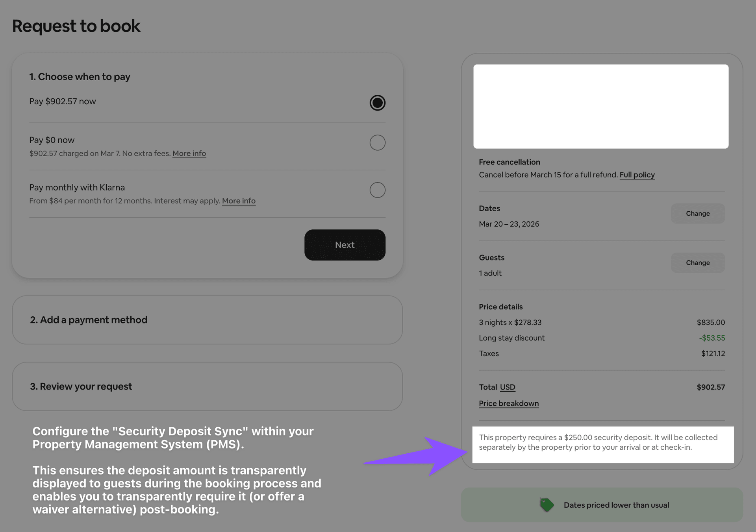Click the Choose when to pay heading

click(x=80, y=77)
